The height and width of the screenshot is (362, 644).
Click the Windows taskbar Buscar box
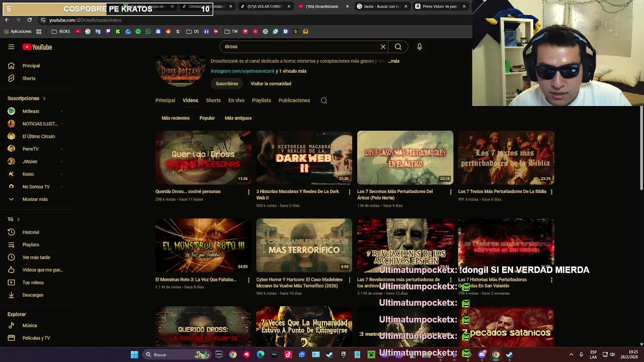176,355
